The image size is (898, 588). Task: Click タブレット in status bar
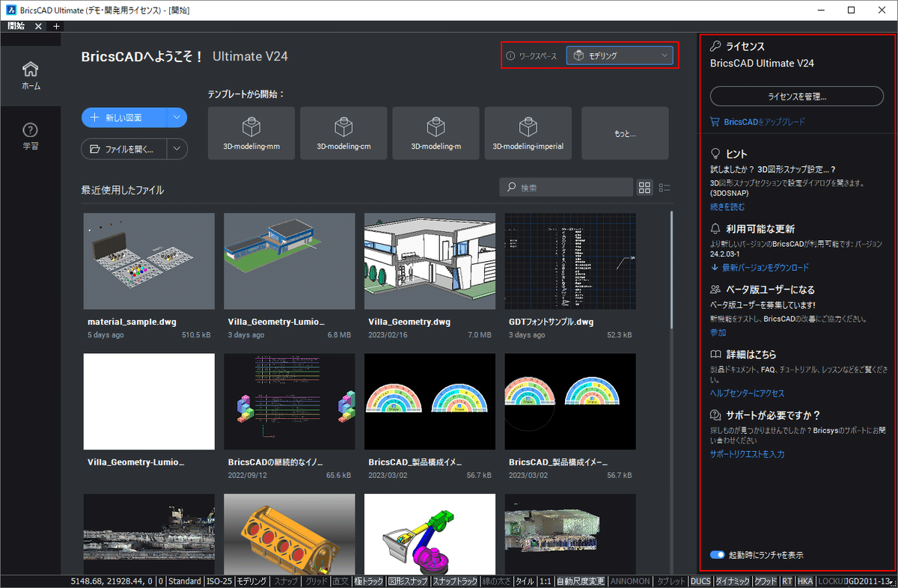pyautogui.click(x=671, y=581)
